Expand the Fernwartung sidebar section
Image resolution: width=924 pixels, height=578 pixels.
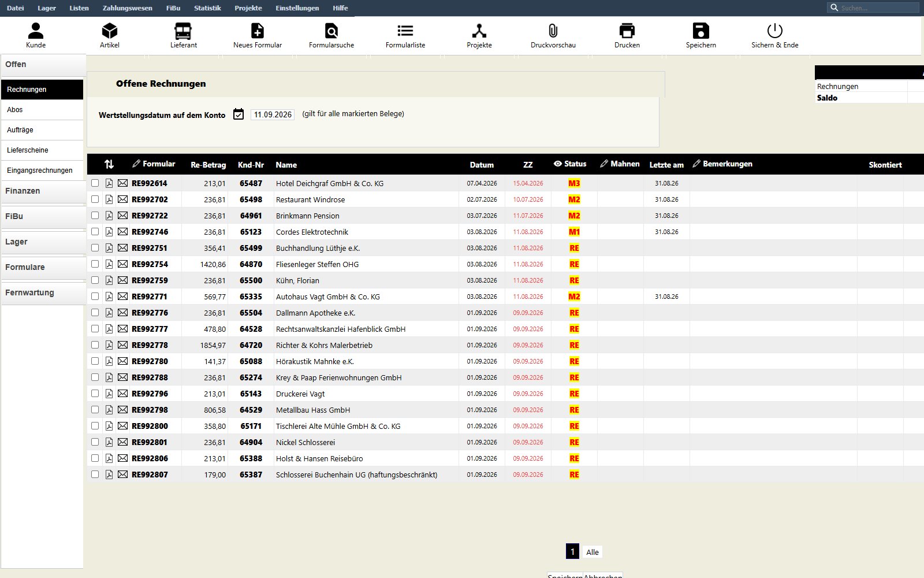(43, 293)
